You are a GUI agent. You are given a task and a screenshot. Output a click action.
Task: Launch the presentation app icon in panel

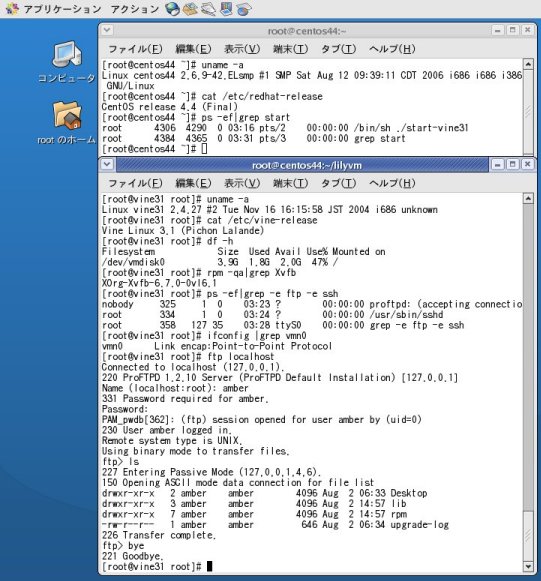pyautogui.click(x=226, y=9)
